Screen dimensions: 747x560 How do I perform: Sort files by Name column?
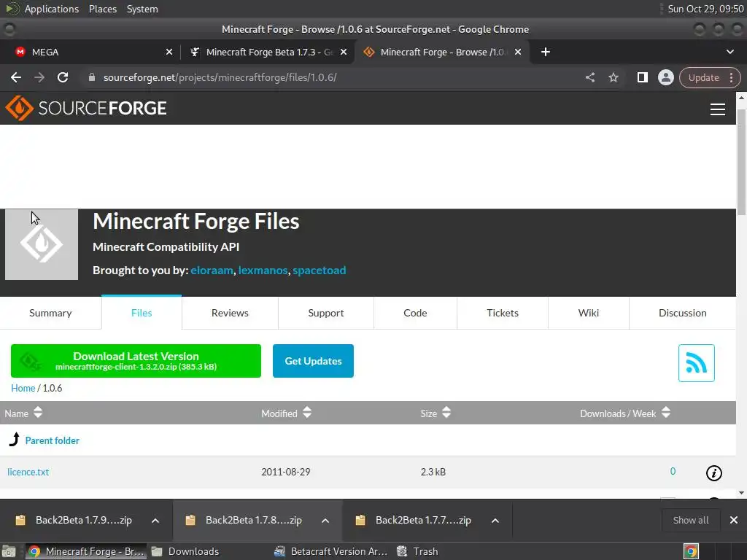tap(23, 413)
